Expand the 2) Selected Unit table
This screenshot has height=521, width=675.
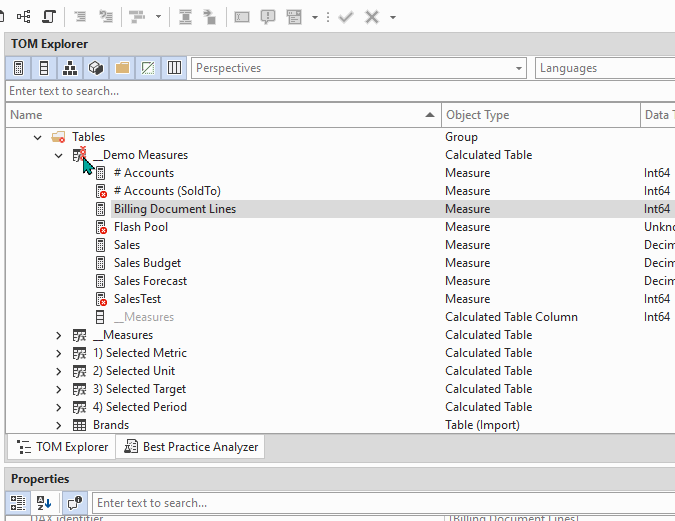pos(59,372)
